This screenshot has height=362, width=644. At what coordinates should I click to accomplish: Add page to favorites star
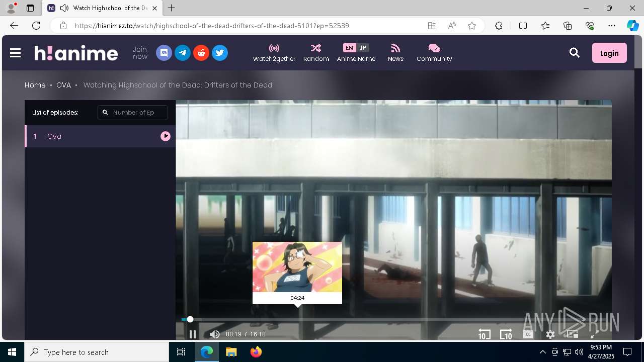click(x=472, y=26)
